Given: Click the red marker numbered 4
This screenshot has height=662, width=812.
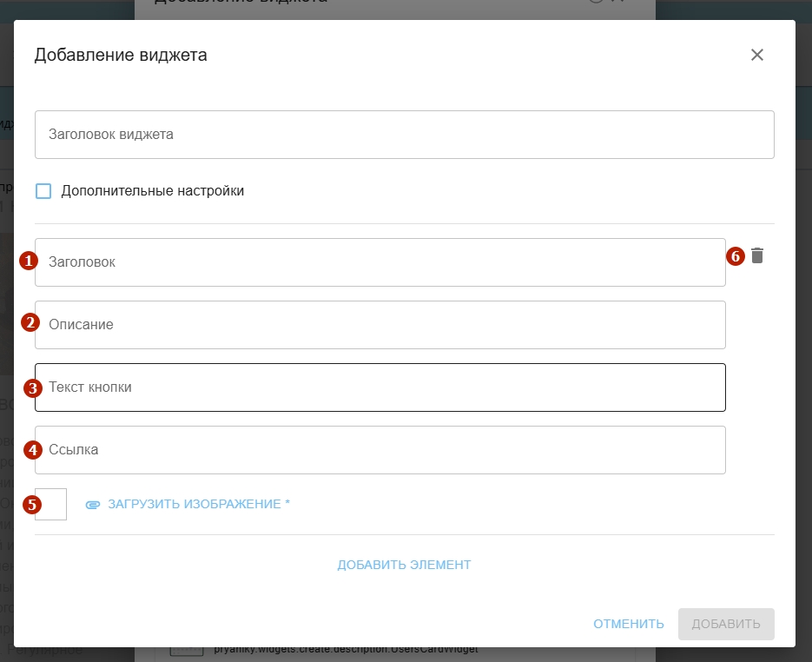Looking at the screenshot, I should tap(33, 449).
